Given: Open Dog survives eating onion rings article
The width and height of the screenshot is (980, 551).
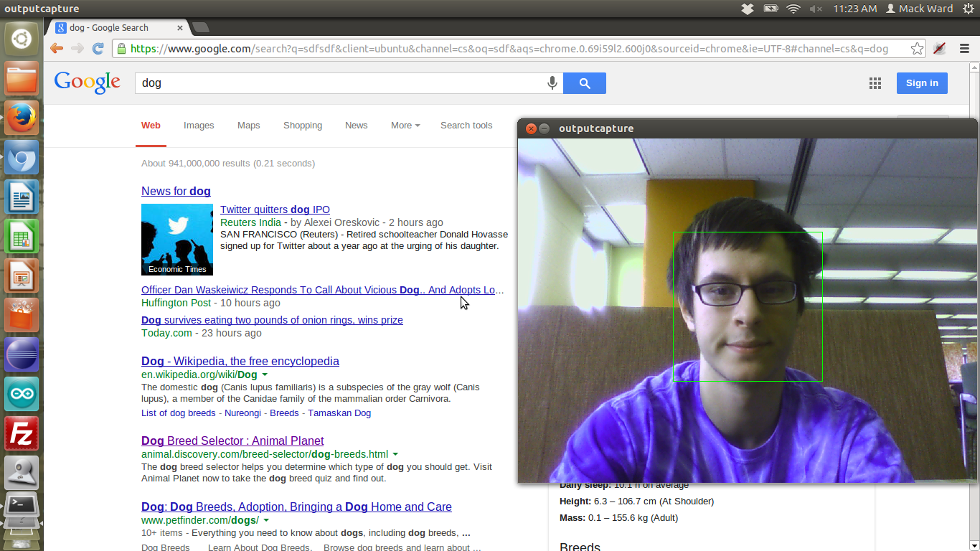Looking at the screenshot, I should click(x=272, y=320).
